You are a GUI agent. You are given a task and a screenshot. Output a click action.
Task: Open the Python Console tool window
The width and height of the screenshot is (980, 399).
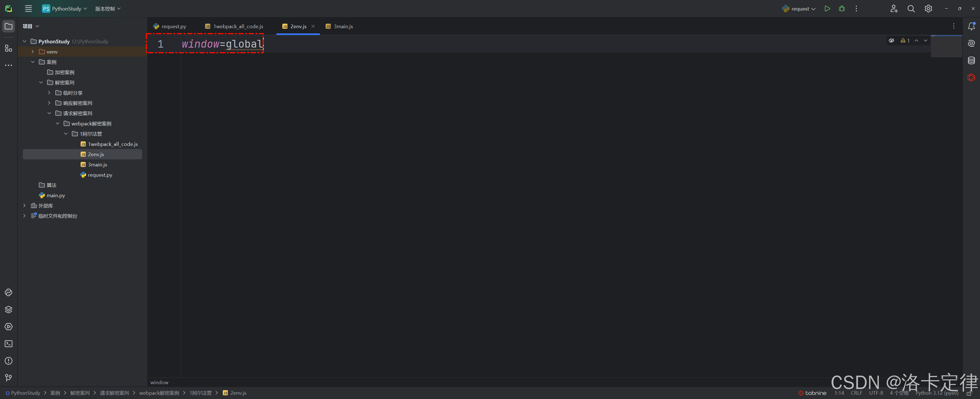point(8,292)
